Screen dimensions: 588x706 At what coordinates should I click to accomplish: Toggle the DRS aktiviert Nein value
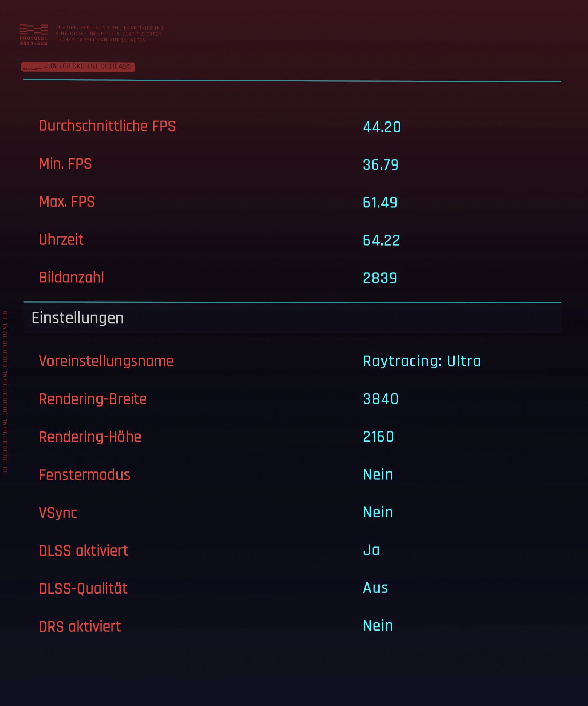click(x=378, y=626)
